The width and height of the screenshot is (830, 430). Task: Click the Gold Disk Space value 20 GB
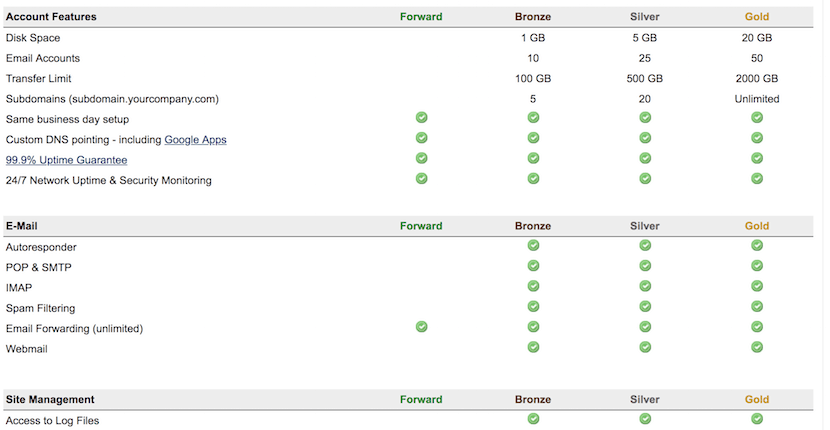tap(757, 38)
